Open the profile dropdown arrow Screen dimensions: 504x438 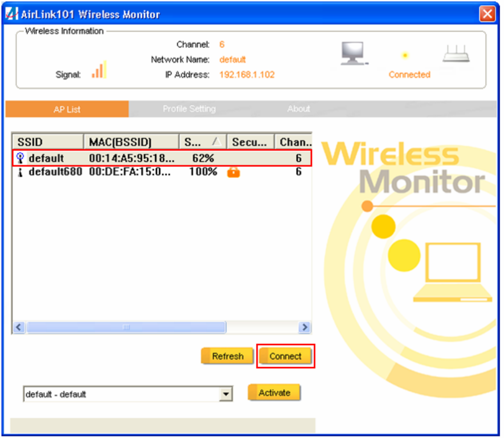[226, 394]
